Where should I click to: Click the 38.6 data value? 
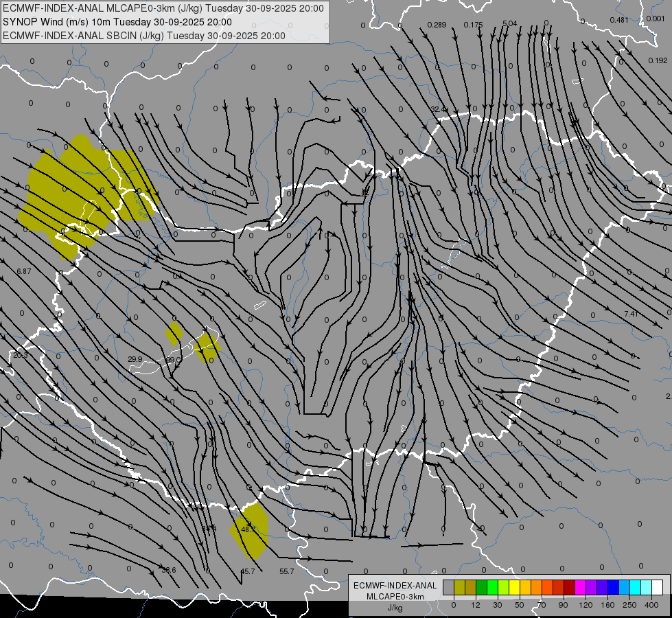tap(169, 570)
